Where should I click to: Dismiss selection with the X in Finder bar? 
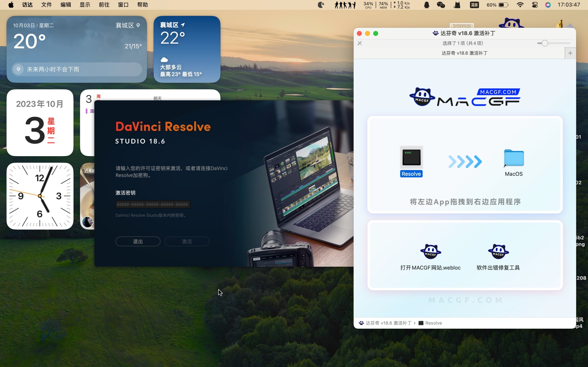360,43
